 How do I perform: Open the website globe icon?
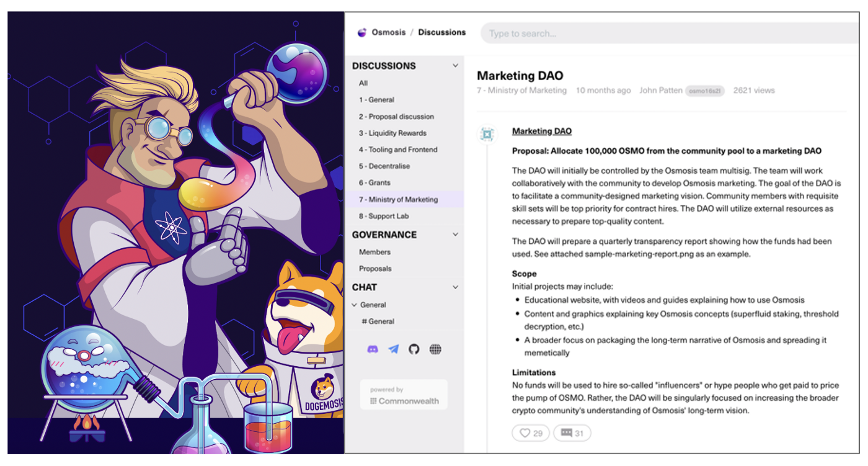coord(435,349)
